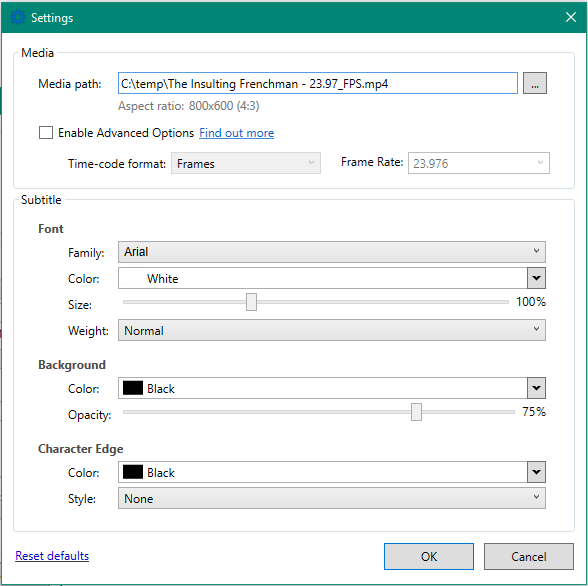Click the Settings gear icon in title bar

pyautogui.click(x=18, y=17)
